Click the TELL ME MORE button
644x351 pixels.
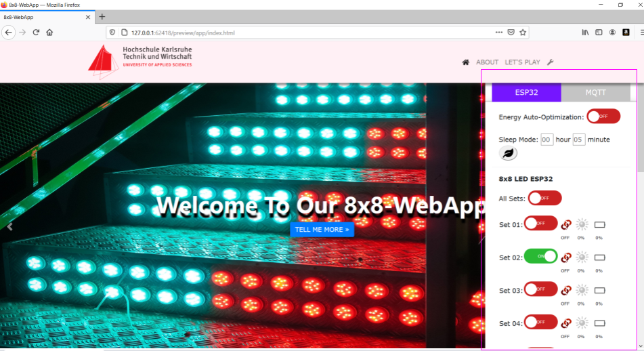click(322, 230)
